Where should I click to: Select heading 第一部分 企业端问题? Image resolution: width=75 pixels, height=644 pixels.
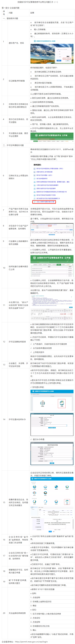pyautogui.click(x=11, y=8)
